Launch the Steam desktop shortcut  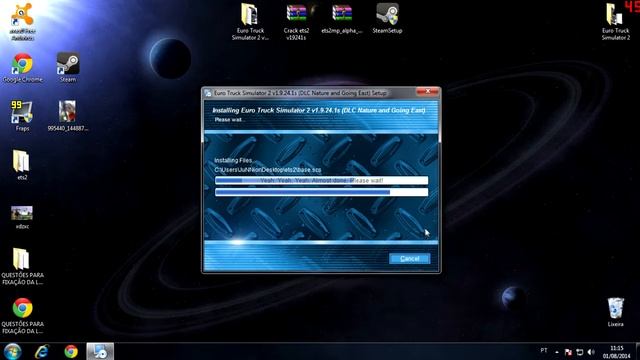(68, 68)
